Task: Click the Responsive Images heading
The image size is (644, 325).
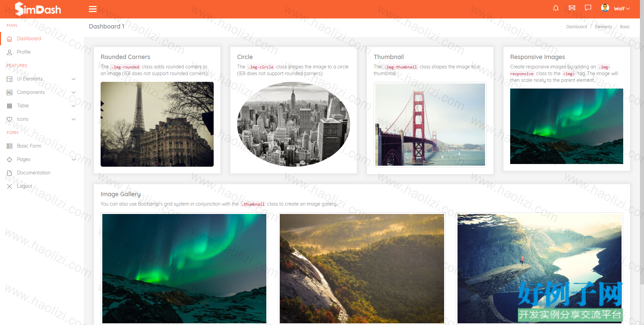Action: point(537,57)
